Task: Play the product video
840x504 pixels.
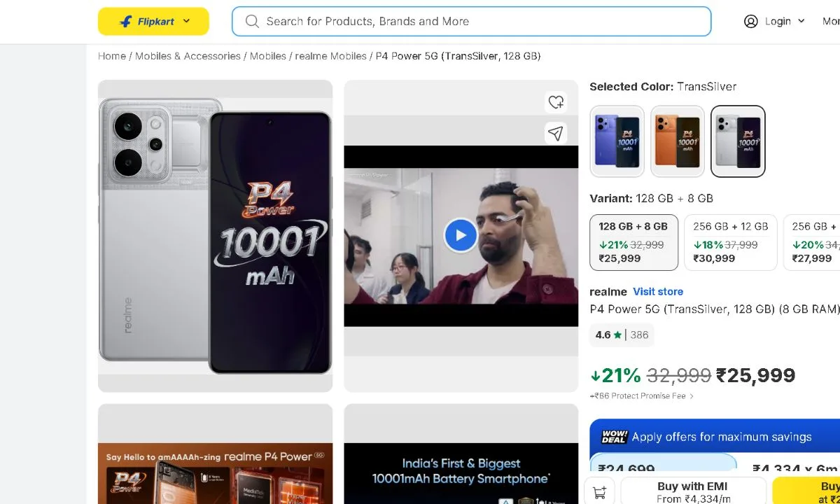Action: tap(460, 234)
